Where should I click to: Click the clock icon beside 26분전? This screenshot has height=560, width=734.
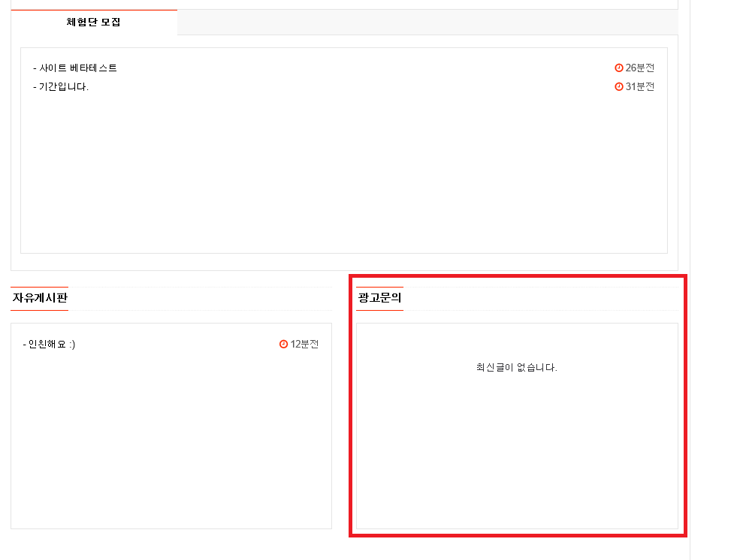coord(619,68)
